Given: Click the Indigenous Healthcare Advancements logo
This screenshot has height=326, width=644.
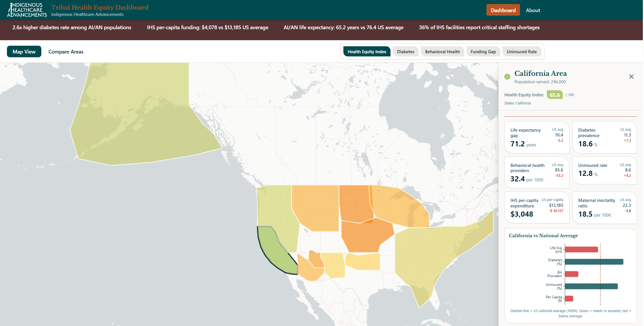Looking at the screenshot, I should (27, 10).
